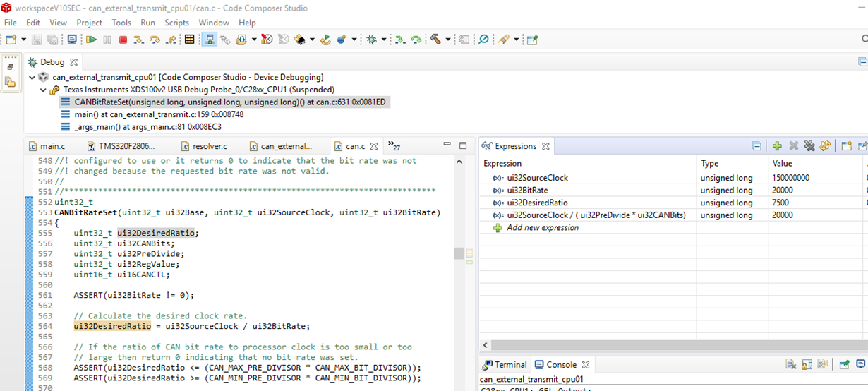Open the hidden editor tabs list showing 27
This screenshot has height=391, width=868.
[394, 146]
